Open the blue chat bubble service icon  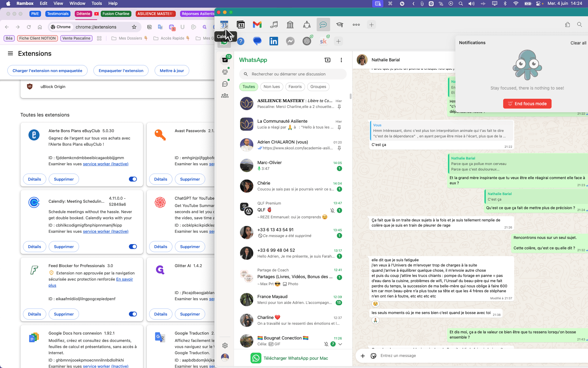[257, 41]
